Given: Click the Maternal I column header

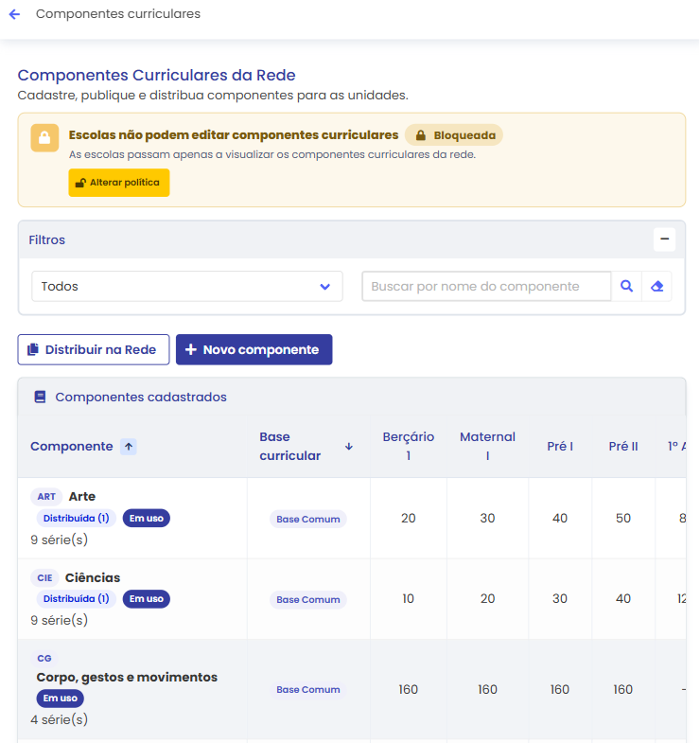Looking at the screenshot, I should pos(487,447).
